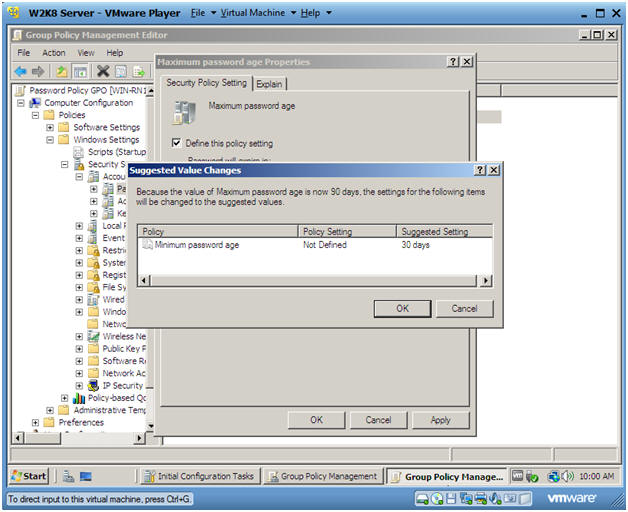Click the Up One Level folder icon
This screenshot has width=628, height=512.
[x=62, y=72]
